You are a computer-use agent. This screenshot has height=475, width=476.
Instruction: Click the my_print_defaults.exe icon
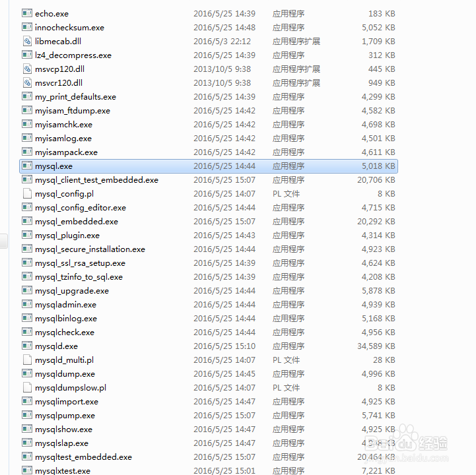[x=27, y=96]
